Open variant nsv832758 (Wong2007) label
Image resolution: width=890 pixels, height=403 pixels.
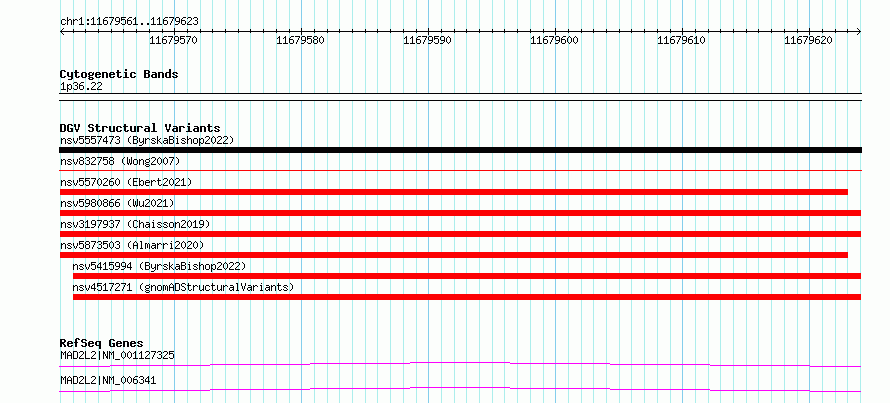[120, 161]
